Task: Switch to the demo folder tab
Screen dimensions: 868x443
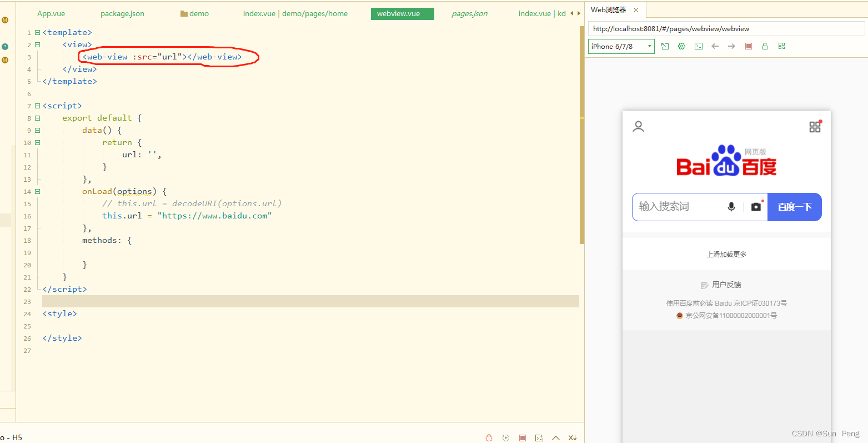Action: (x=195, y=14)
